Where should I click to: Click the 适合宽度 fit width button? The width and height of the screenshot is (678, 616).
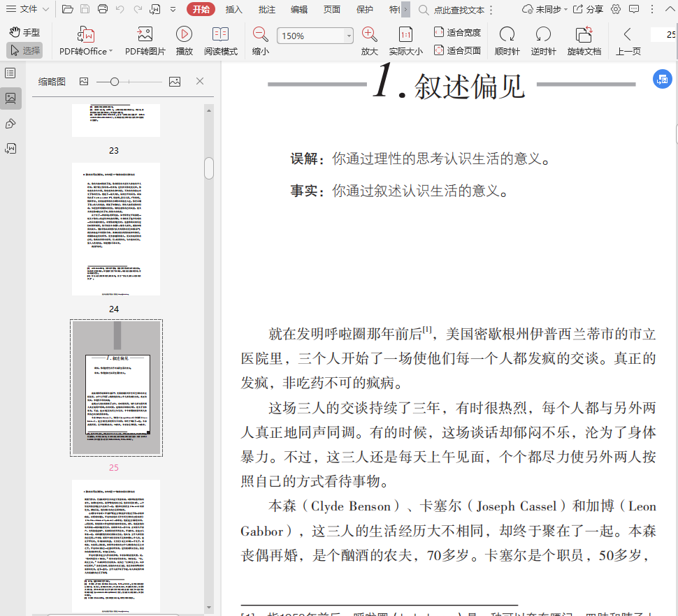coord(457,32)
